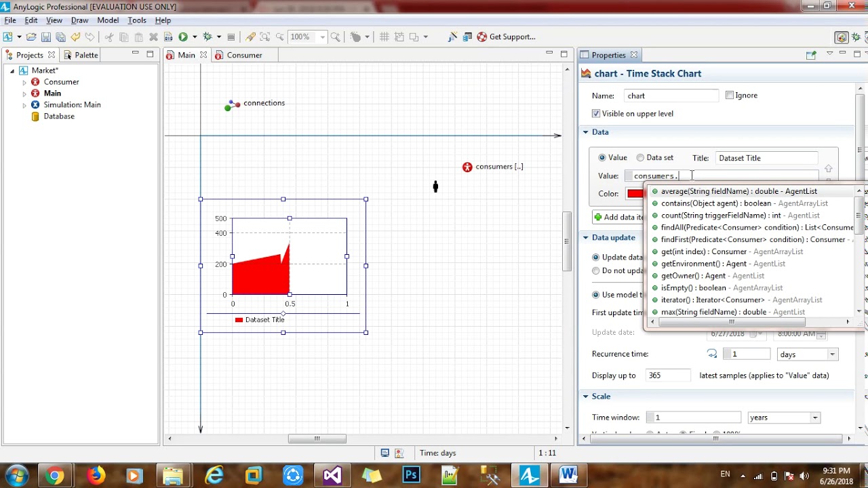Open the Model menu
Viewport: 868px width, 488px height.
click(x=108, y=20)
